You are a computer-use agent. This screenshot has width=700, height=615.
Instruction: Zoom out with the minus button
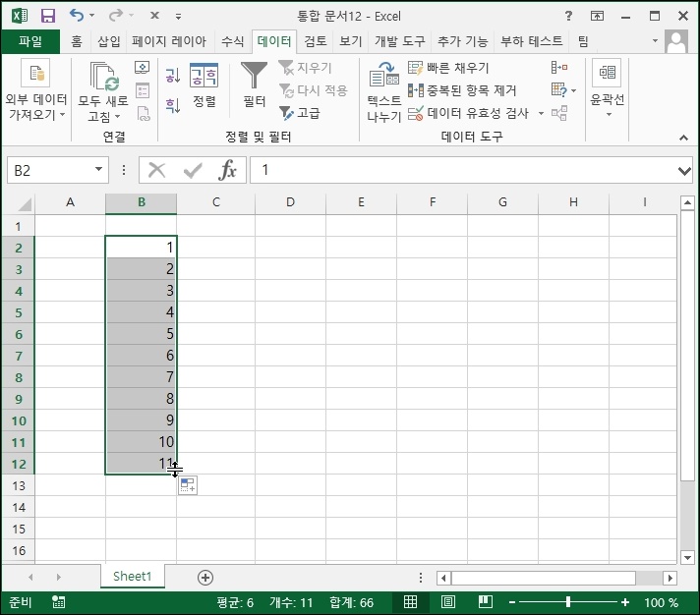coord(512,602)
